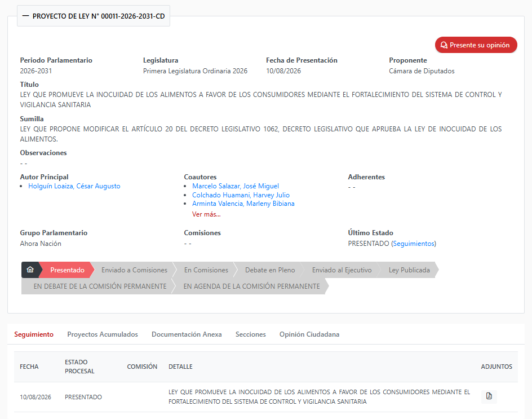Open coauthor Colchado Huamani, Harvey Julio
The height and width of the screenshot is (419, 532).
(x=241, y=195)
